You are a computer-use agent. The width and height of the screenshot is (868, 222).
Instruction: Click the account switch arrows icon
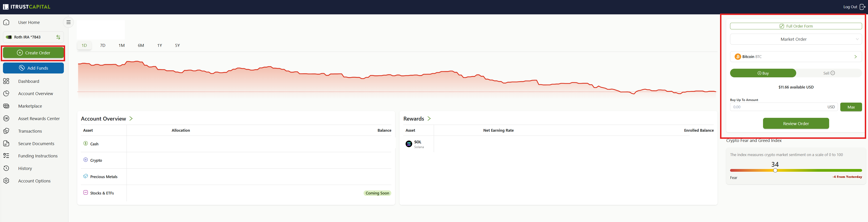click(x=58, y=37)
